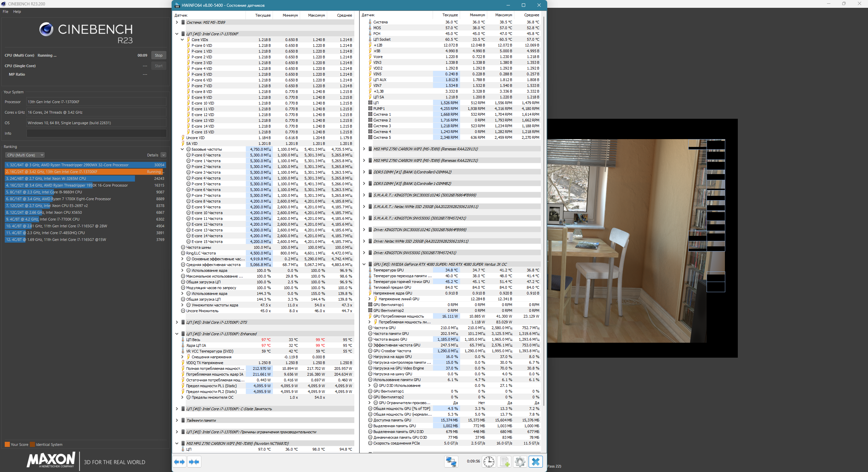
Task: Open the remote monitoring network computers icon
Action: pos(451,462)
